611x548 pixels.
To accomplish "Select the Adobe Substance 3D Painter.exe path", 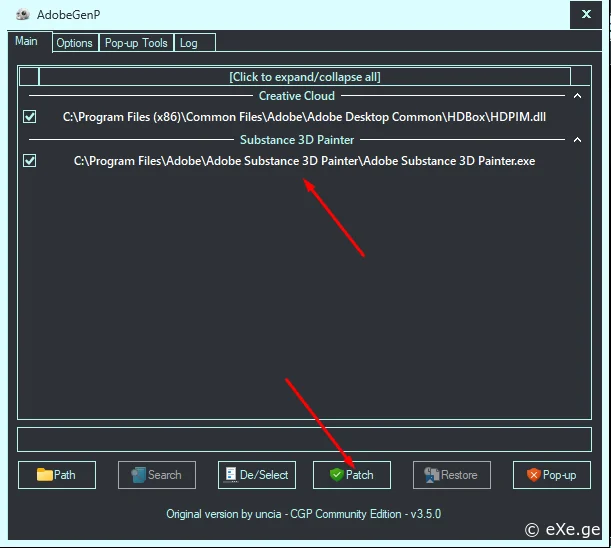I will click(x=304, y=161).
